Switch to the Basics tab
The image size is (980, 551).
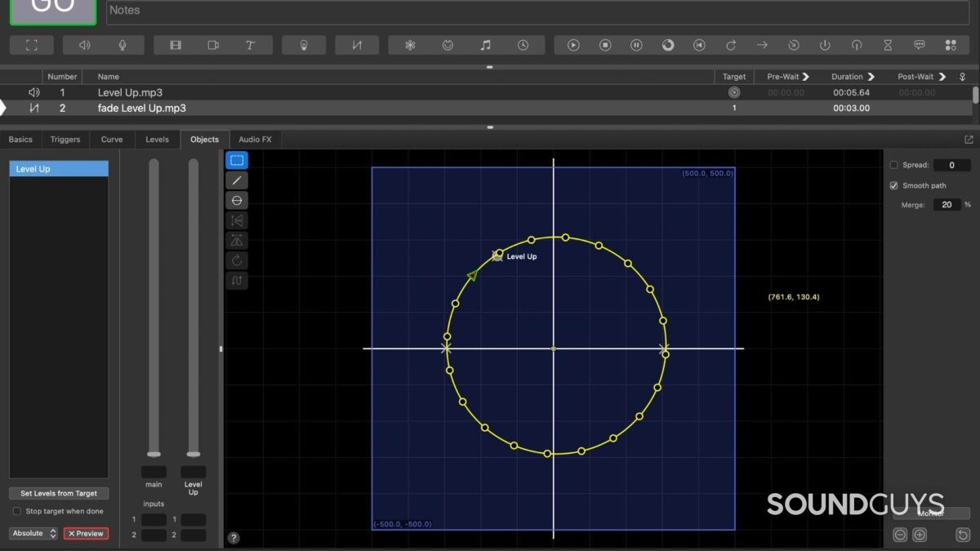click(x=20, y=140)
